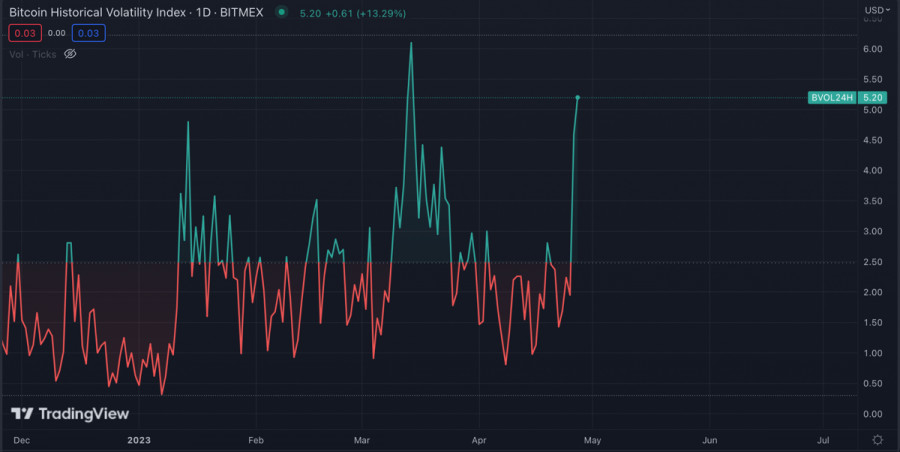Viewport: 900px width, 452px height.
Task: Click the Mar label on time axis
Action: point(361,439)
